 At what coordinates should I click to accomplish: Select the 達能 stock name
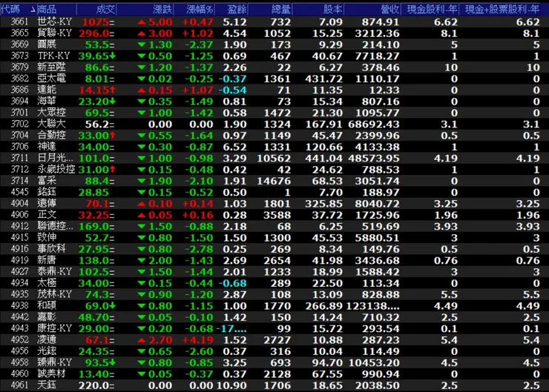[47, 90]
